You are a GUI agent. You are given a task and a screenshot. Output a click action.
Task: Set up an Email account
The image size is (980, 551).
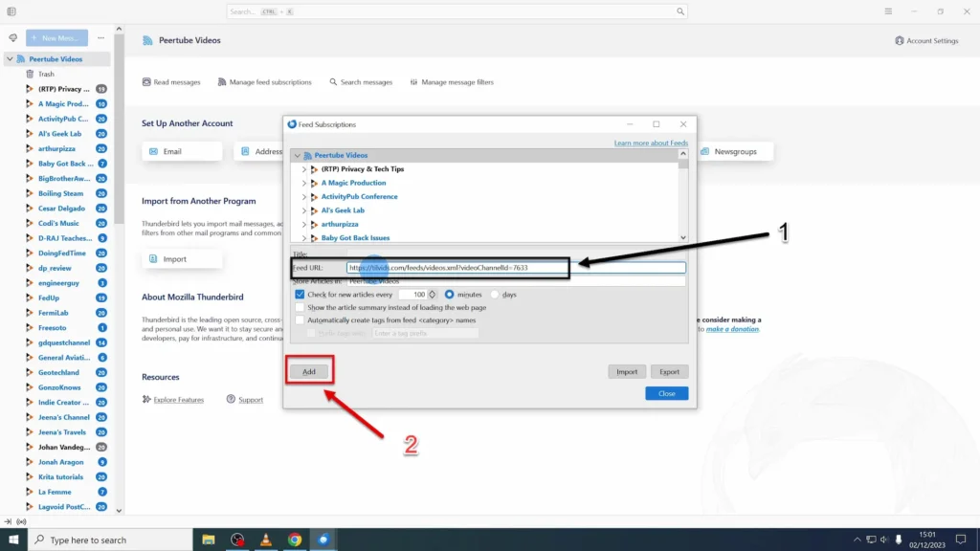(x=182, y=151)
